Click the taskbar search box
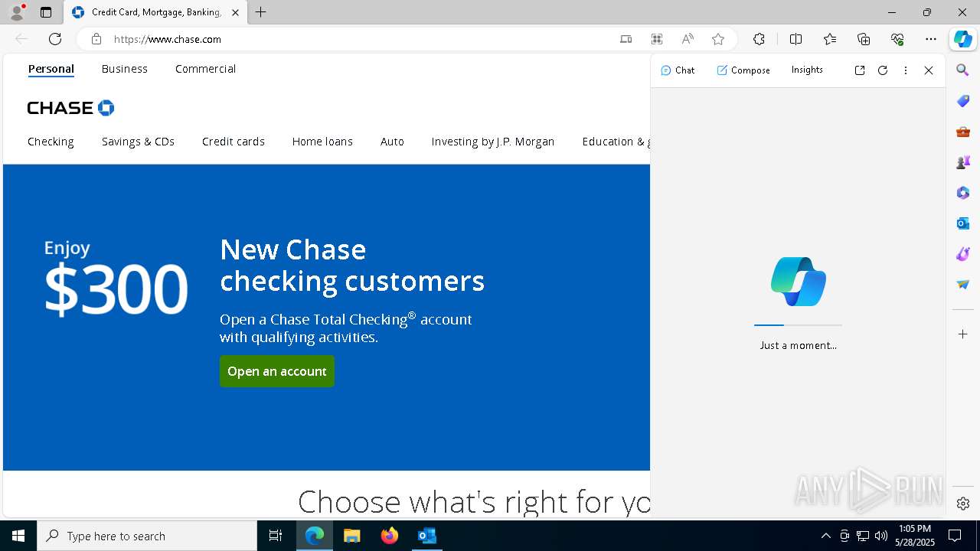 (x=147, y=536)
